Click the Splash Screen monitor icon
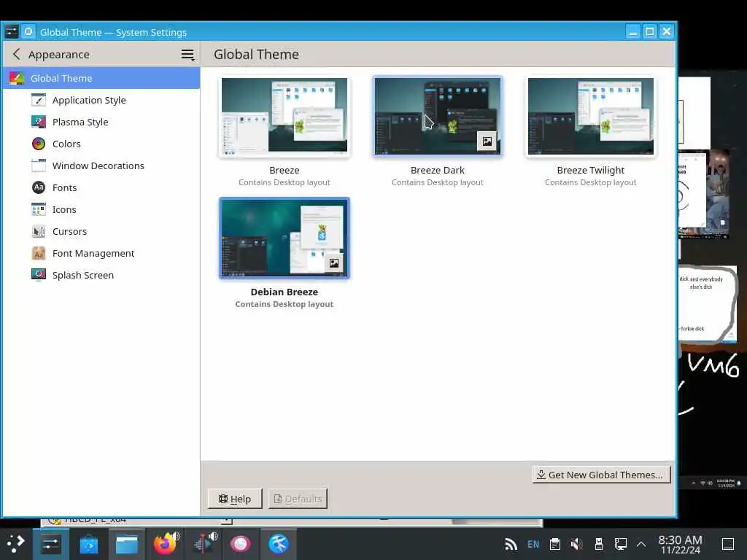Viewport: 747px width, 560px height. [x=39, y=275]
